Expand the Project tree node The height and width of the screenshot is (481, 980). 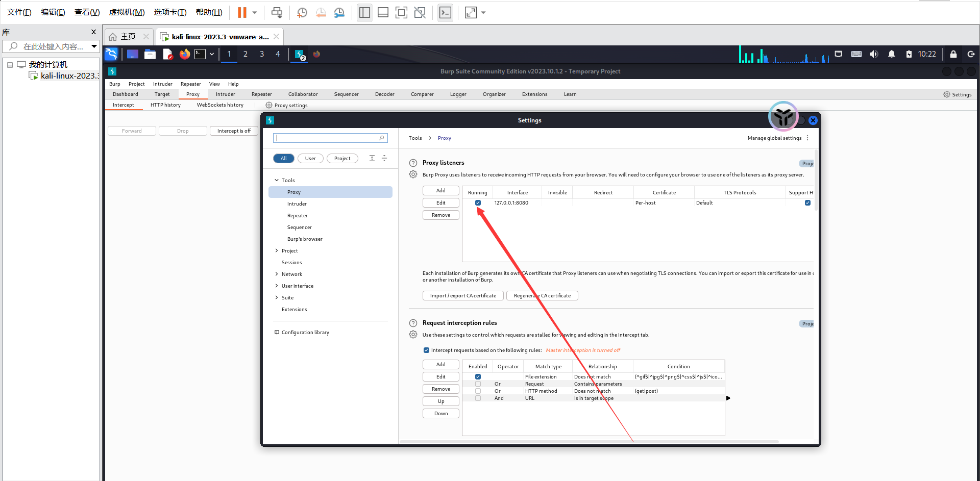(x=277, y=251)
